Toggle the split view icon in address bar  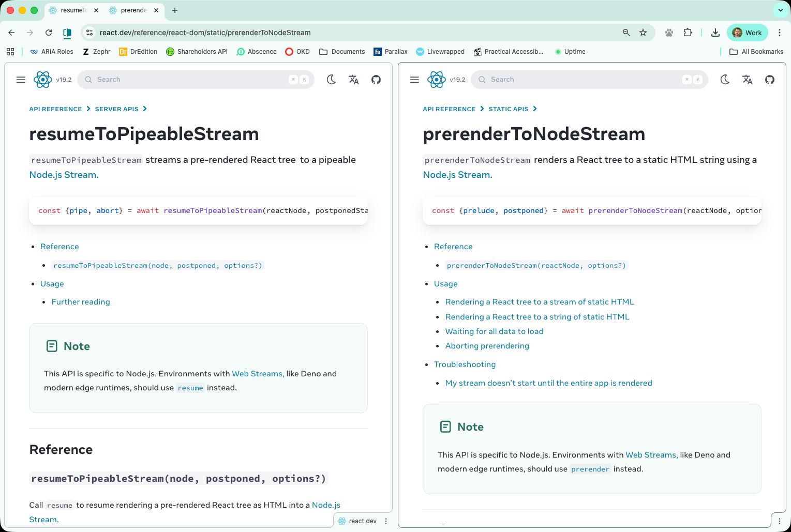point(67,33)
